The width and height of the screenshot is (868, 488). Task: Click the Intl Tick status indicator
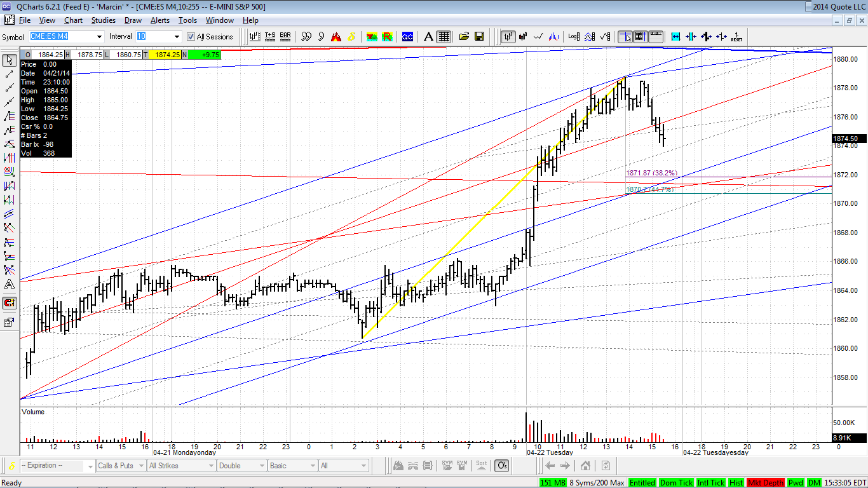click(710, 483)
